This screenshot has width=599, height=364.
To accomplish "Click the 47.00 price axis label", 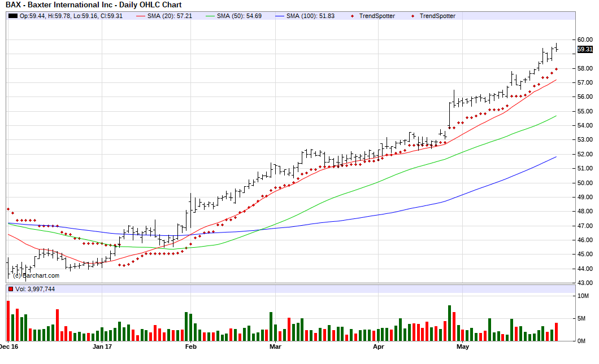I will point(585,226).
